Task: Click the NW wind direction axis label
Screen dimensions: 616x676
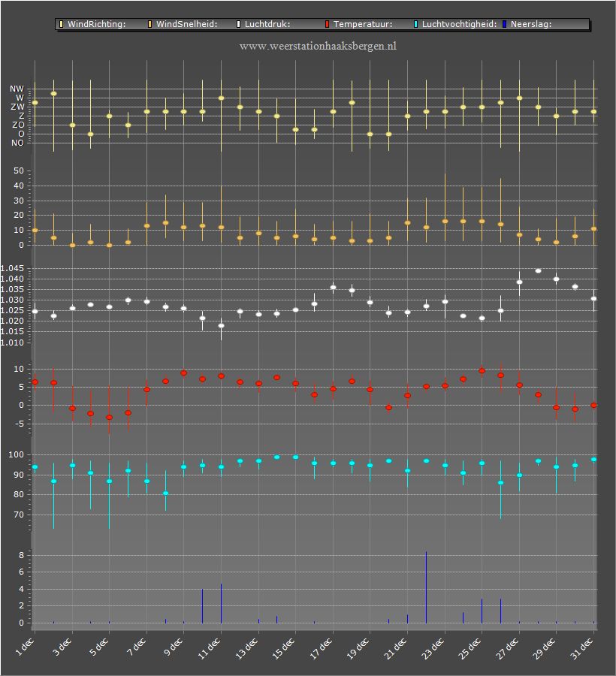Action: point(17,89)
